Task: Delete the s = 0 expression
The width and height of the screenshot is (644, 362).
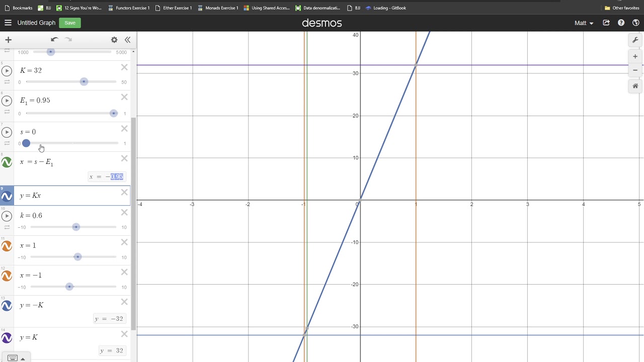Action: pyautogui.click(x=124, y=129)
